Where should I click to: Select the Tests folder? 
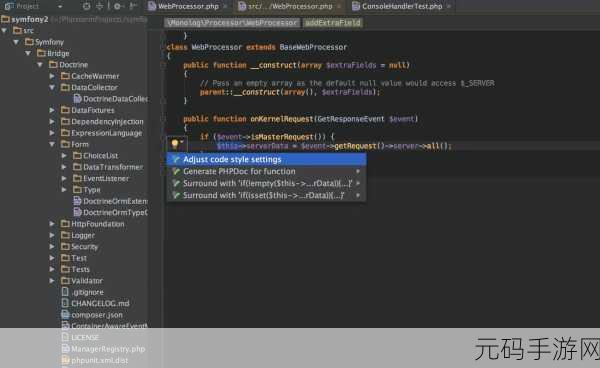coord(80,269)
